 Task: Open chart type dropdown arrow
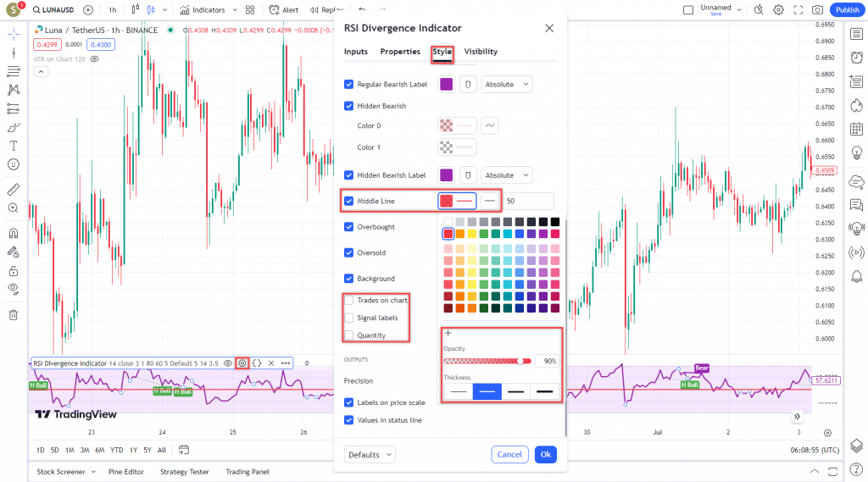tap(164, 10)
